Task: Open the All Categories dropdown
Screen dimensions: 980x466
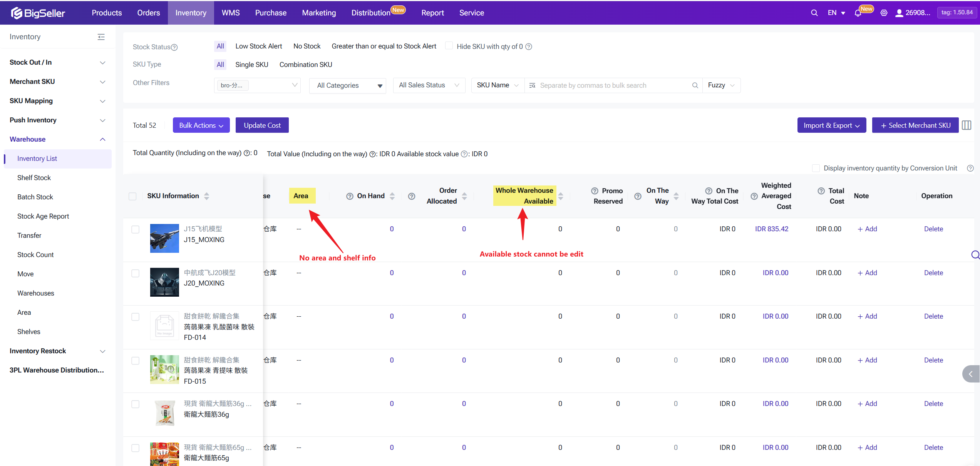Action: (347, 85)
